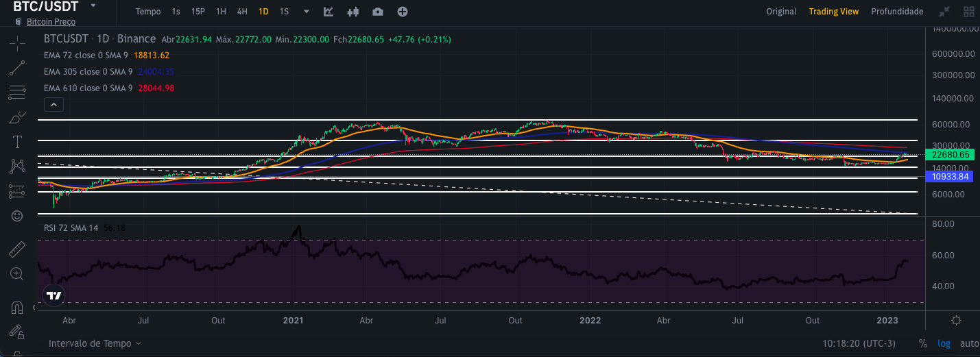Switch to the Original chart view

781,12
